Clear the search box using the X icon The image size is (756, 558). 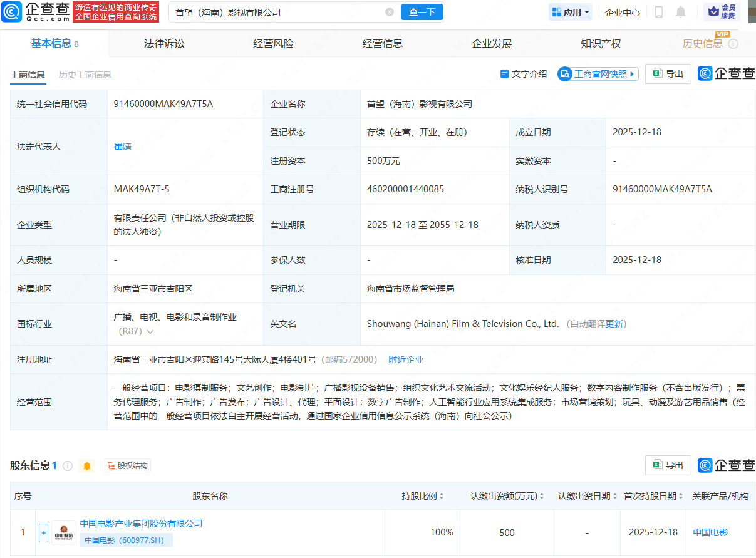[x=390, y=12]
